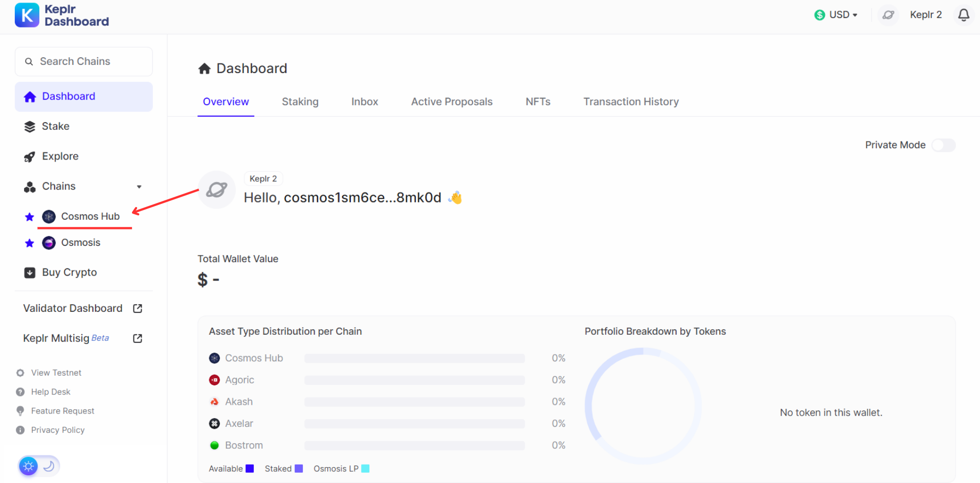Viewport: 980px width, 483px height.
Task: Click the Keplr Dashboard logo
Action: pos(62,15)
